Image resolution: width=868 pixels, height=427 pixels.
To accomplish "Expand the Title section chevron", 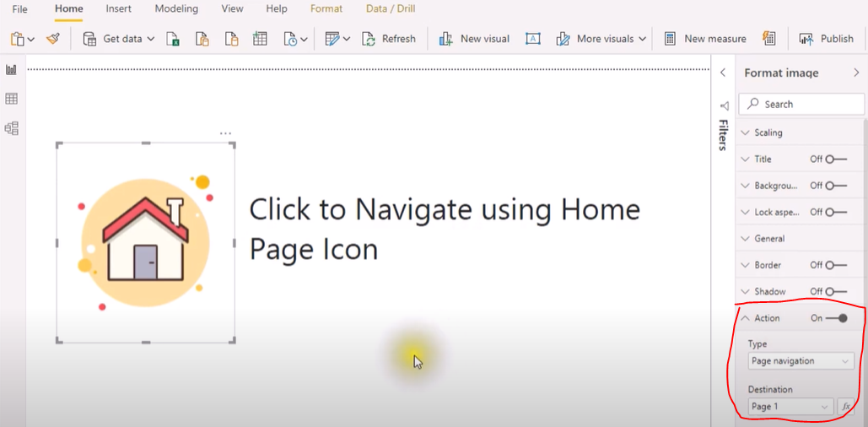I will click(745, 159).
